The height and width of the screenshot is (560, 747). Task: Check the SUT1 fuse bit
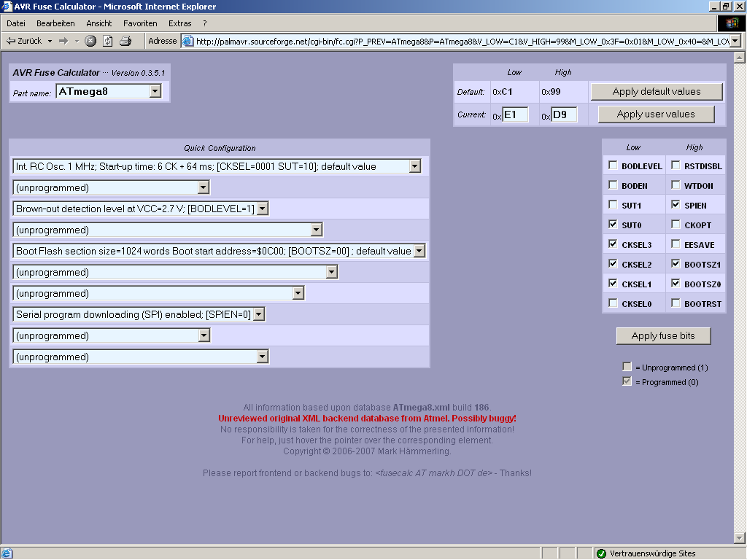tap(613, 205)
